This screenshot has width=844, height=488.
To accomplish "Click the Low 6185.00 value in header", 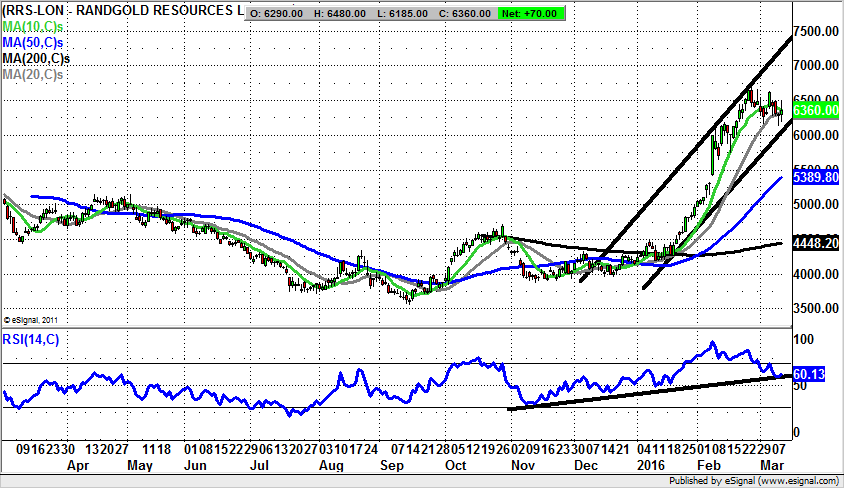I will pos(411,15).
